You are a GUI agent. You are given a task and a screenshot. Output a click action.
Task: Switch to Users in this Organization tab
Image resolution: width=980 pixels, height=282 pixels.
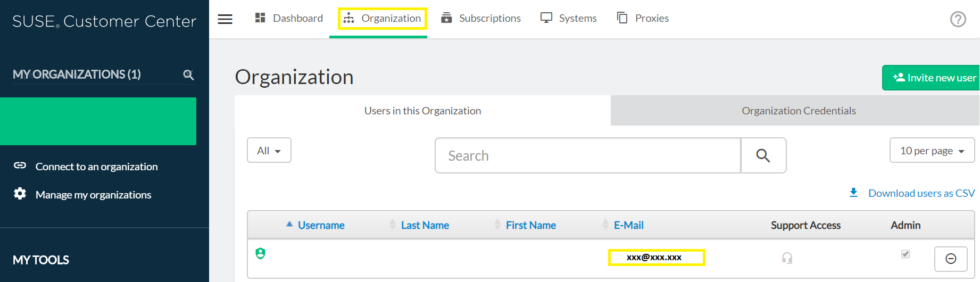(x=422, y=111)
